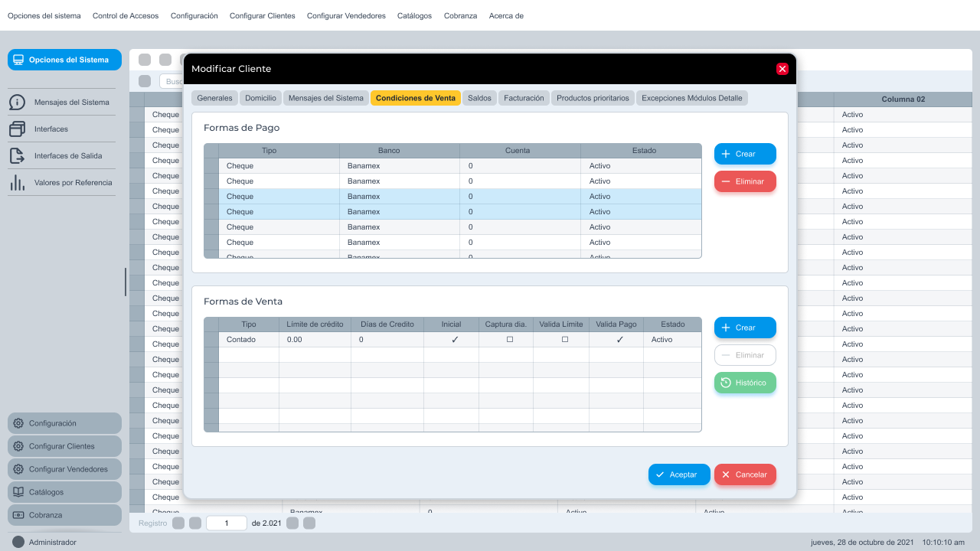Click the Configurar Vendedores gear icon
The width and height of the screenshot is (980, 551).
[x=18, y=469]
